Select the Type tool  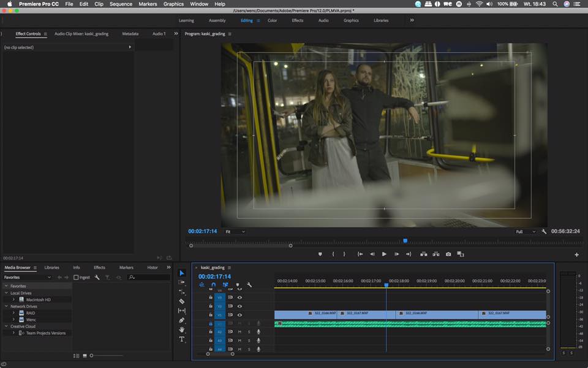(182, 339)
